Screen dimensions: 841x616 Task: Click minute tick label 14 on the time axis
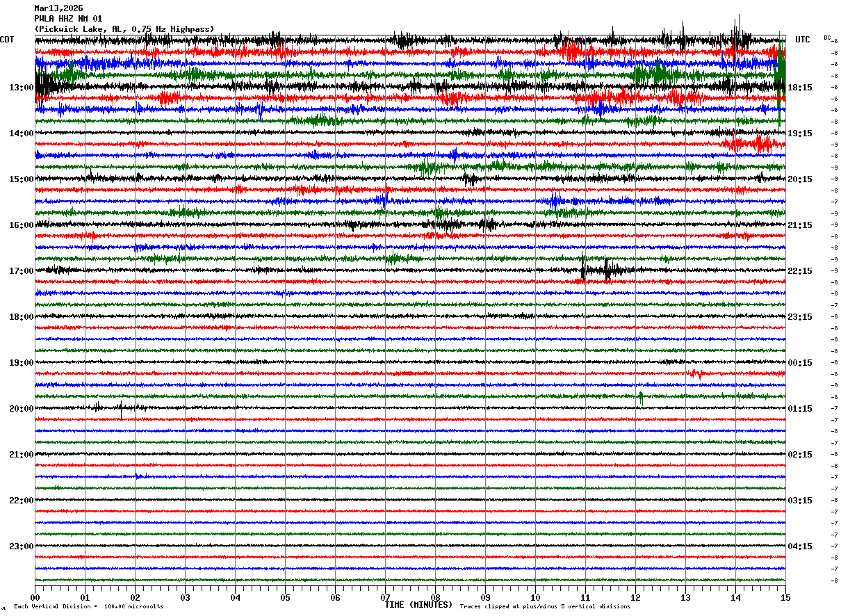pyautogui.click(x=735, y=597)
